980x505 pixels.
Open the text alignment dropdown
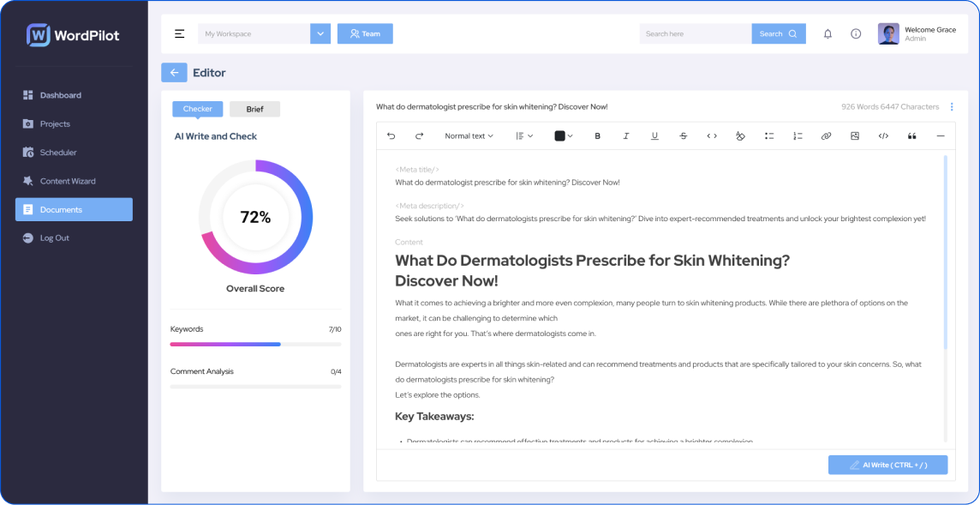coord(523,135)
